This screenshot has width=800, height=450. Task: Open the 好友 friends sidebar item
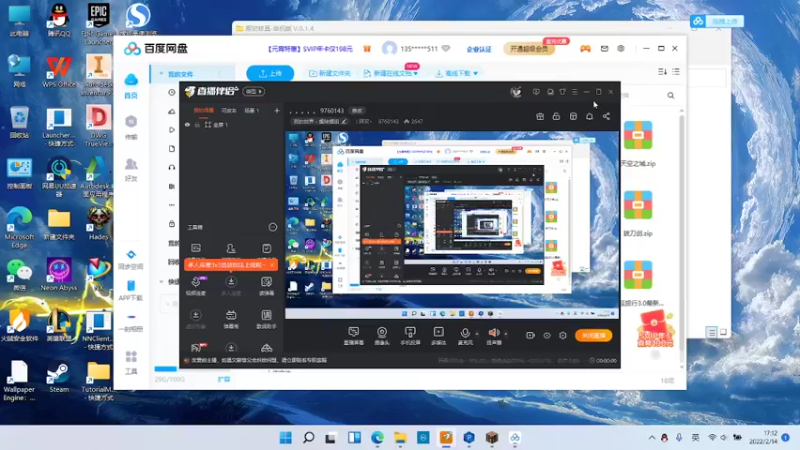click(131, 170)
